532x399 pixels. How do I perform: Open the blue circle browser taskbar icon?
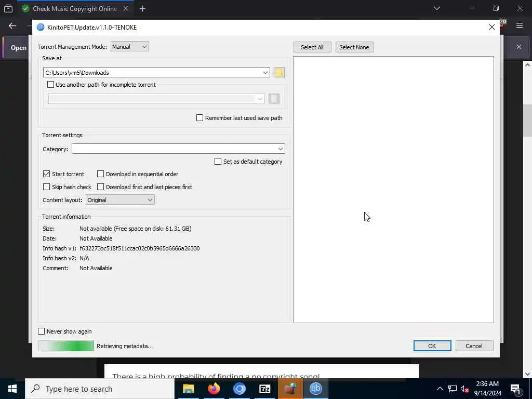point(239,389)
